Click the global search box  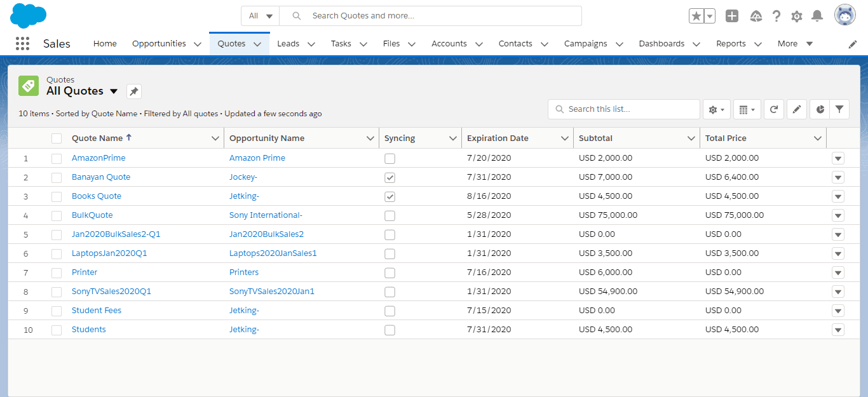[431, 16]
